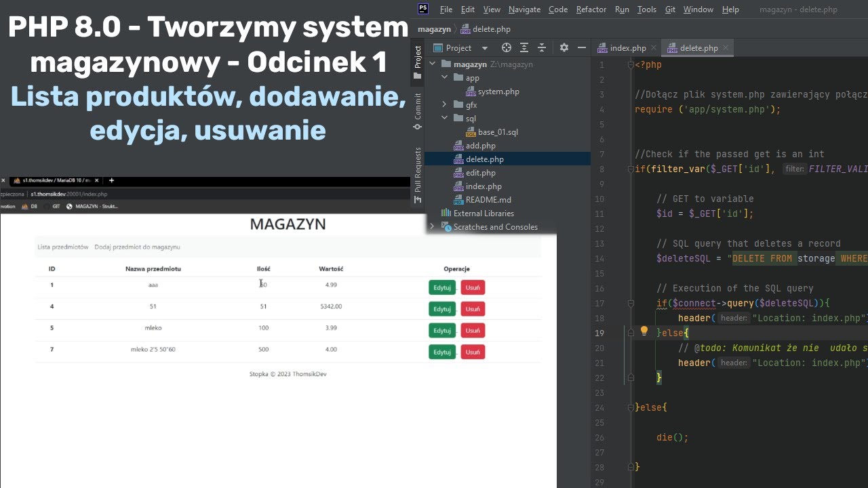
Task: Open the Git menu
Action: [670, 9]
